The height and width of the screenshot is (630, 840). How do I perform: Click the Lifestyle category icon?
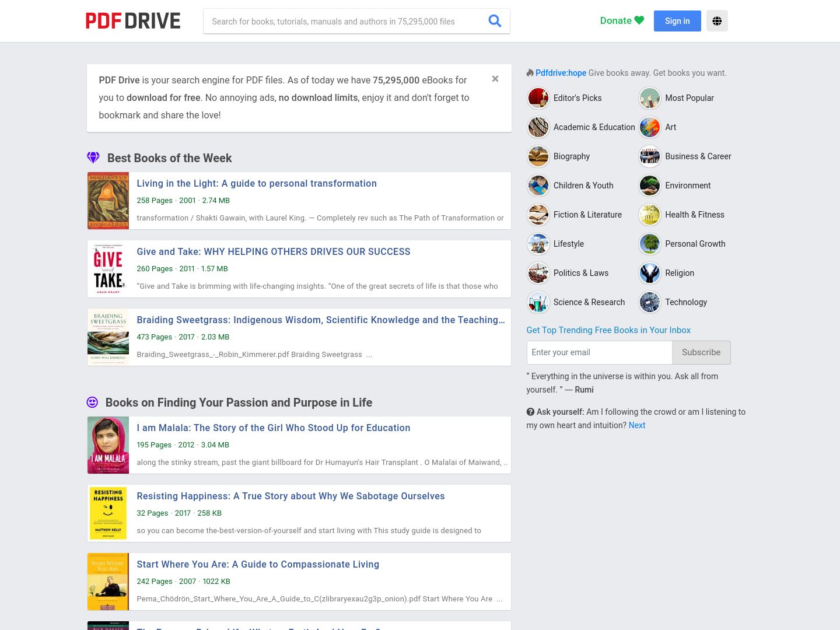pyautogui.click(x=538, y=244)
